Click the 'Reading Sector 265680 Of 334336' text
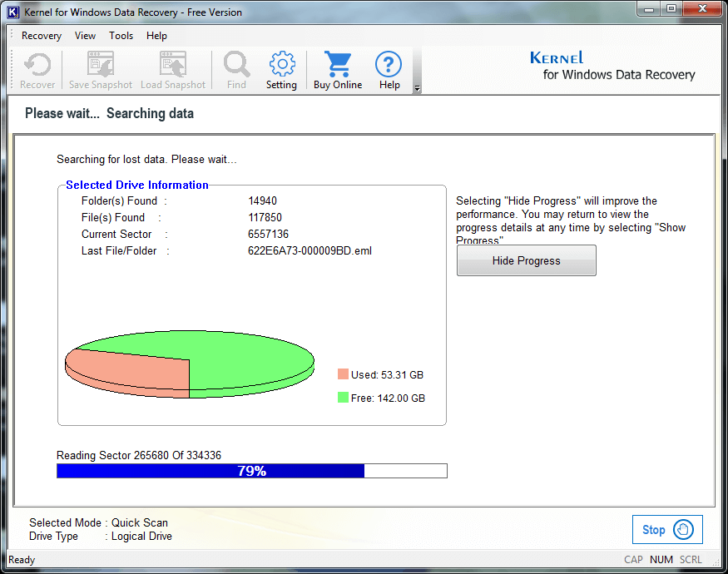728x574 pixels. [x=139, y=455]
